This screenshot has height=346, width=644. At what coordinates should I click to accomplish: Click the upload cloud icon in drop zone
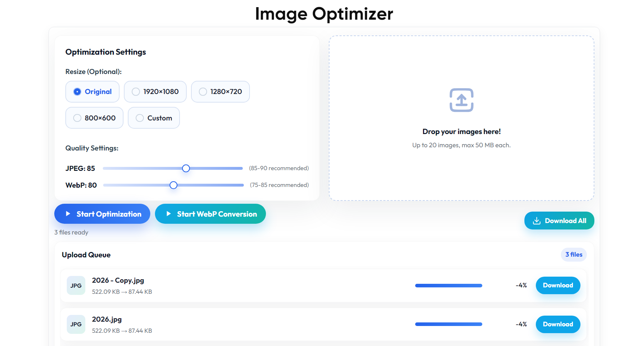coord(461,101)
